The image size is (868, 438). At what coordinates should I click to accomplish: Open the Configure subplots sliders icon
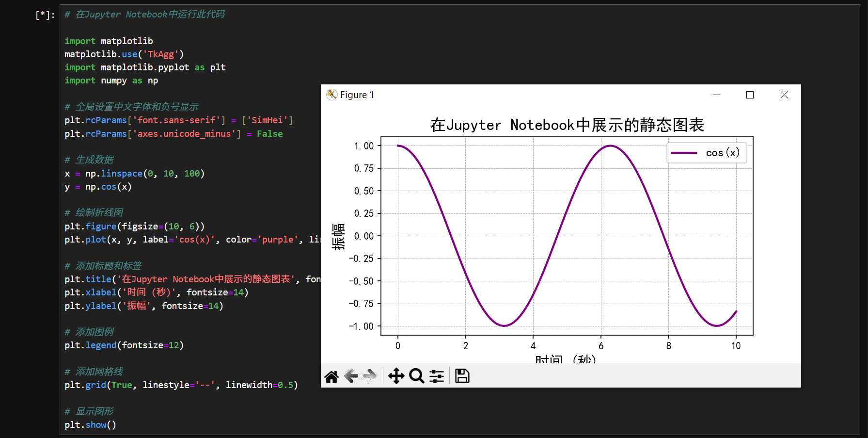tap(437, 376)
